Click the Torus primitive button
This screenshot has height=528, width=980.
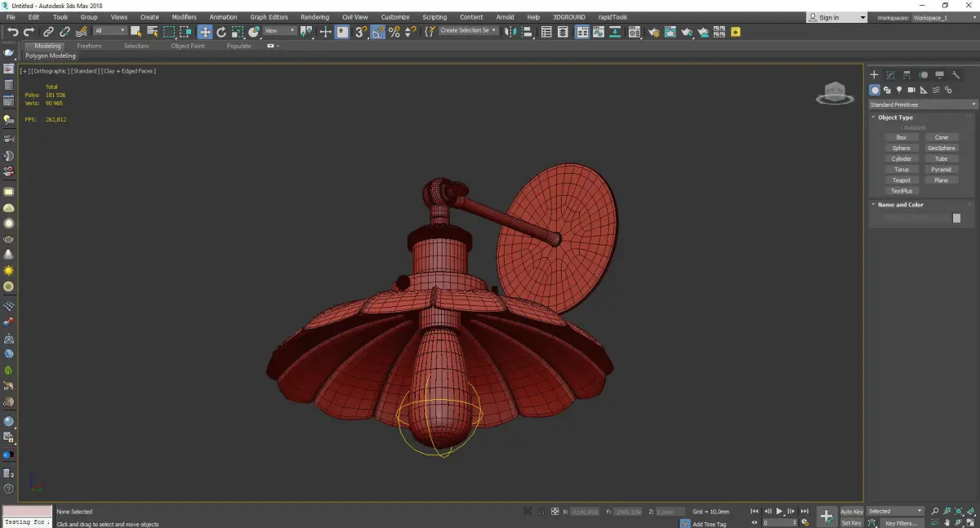point(902,169)
